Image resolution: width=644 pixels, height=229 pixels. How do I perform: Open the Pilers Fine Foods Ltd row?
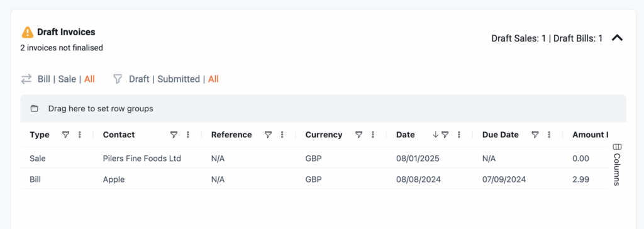pyautogui.click(x=314, y=159)
